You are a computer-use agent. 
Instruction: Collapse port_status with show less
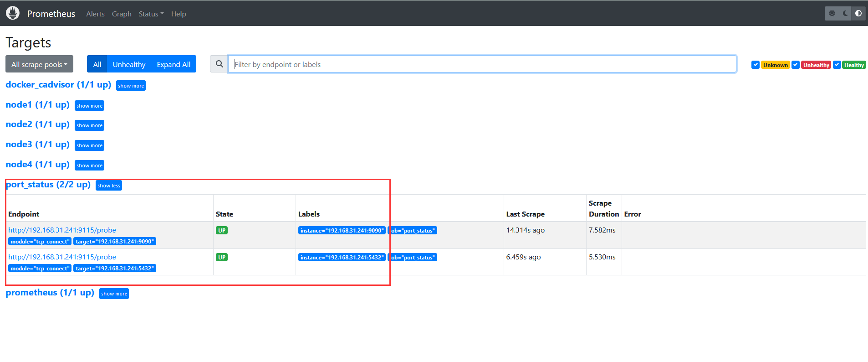109,186
